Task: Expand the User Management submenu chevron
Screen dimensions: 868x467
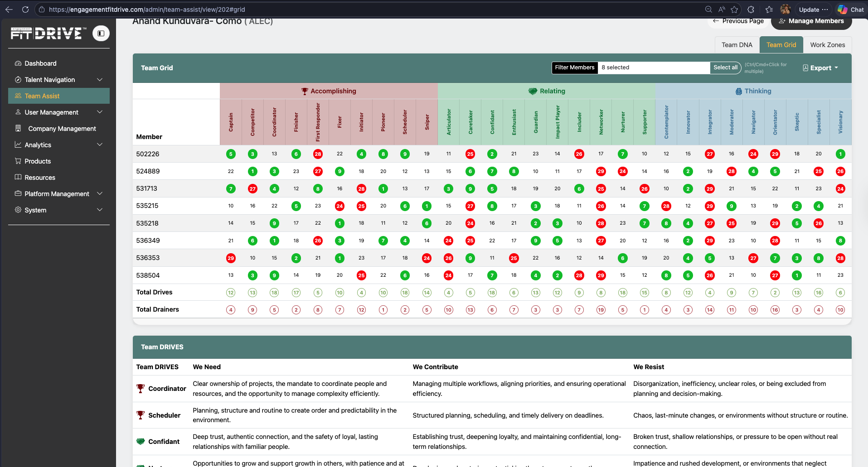Action: pyautogui.click(x=100, y=112)
